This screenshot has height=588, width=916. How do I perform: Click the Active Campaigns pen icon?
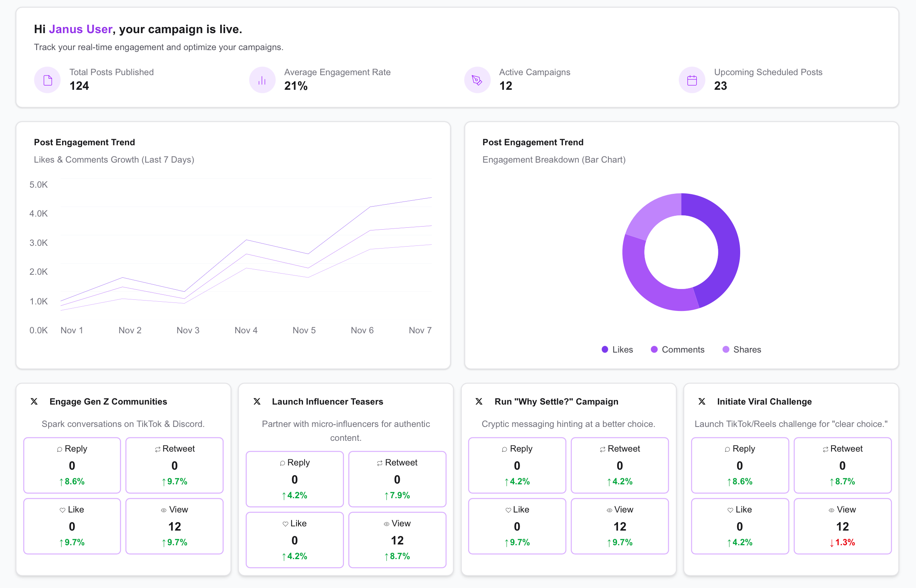(x=477, y=80)
